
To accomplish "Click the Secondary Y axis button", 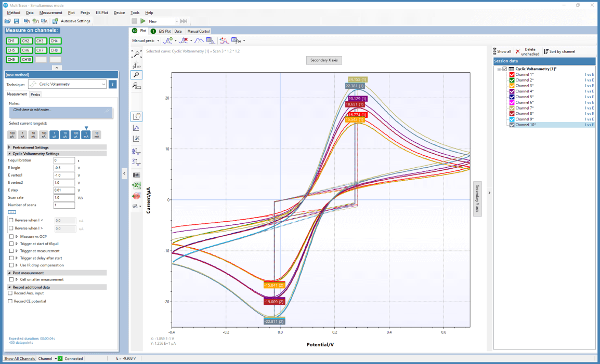I will [477, 199].
